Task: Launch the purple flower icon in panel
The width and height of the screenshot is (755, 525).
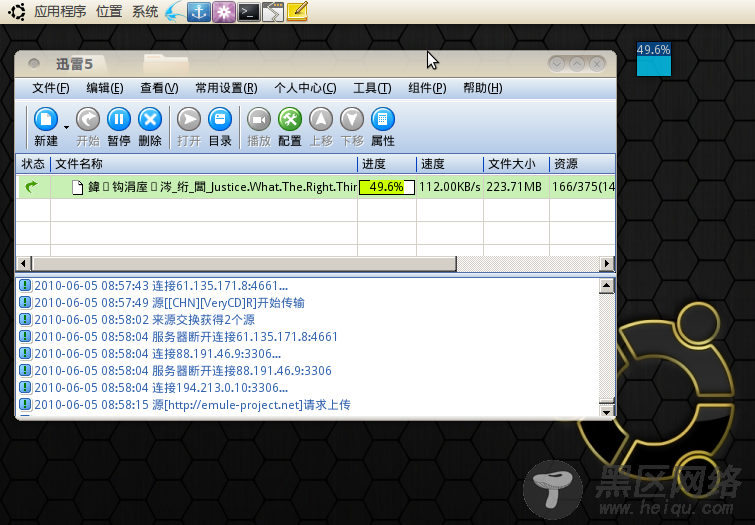Action: 224,12
